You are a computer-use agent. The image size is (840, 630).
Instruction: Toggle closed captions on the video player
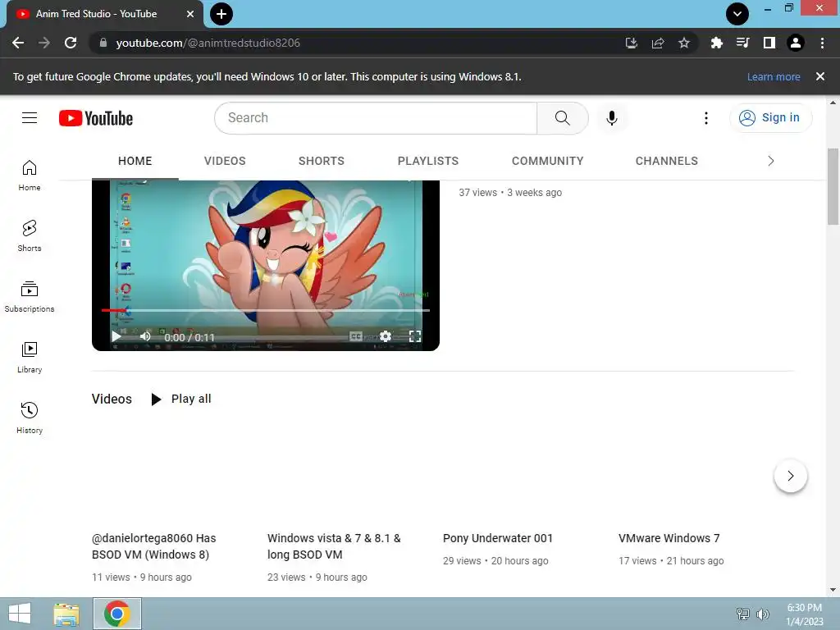pos(356,336)
